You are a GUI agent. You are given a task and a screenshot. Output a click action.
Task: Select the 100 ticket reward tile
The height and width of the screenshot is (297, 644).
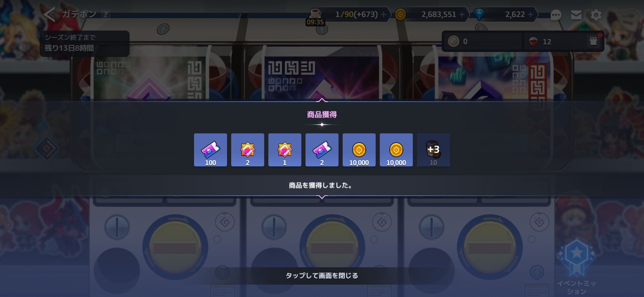(211, 150)
